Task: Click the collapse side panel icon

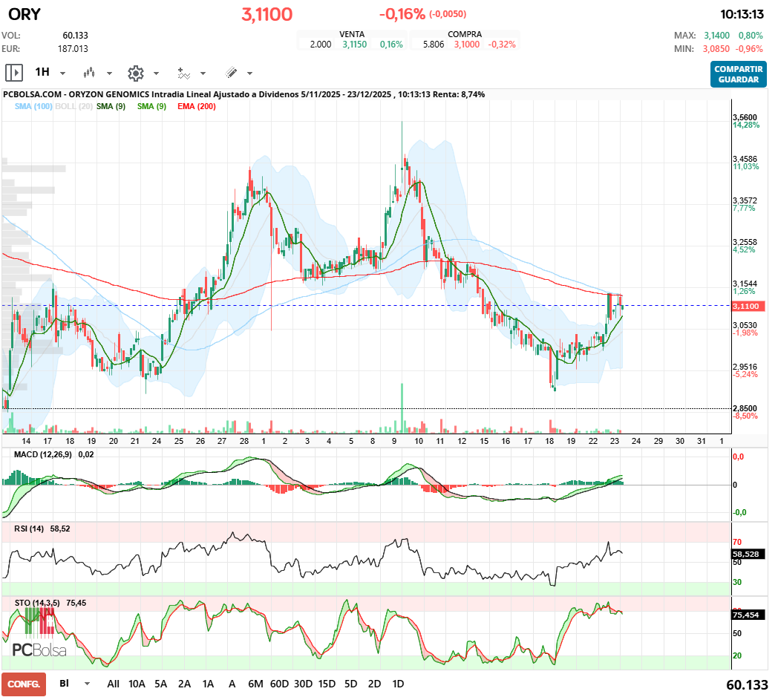Action: point(14,72)
